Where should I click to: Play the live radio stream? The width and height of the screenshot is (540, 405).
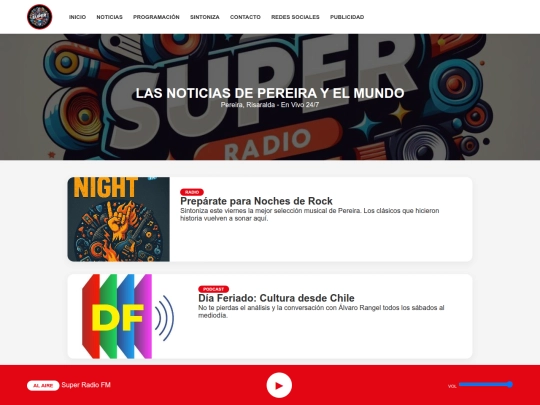point(279,385)
